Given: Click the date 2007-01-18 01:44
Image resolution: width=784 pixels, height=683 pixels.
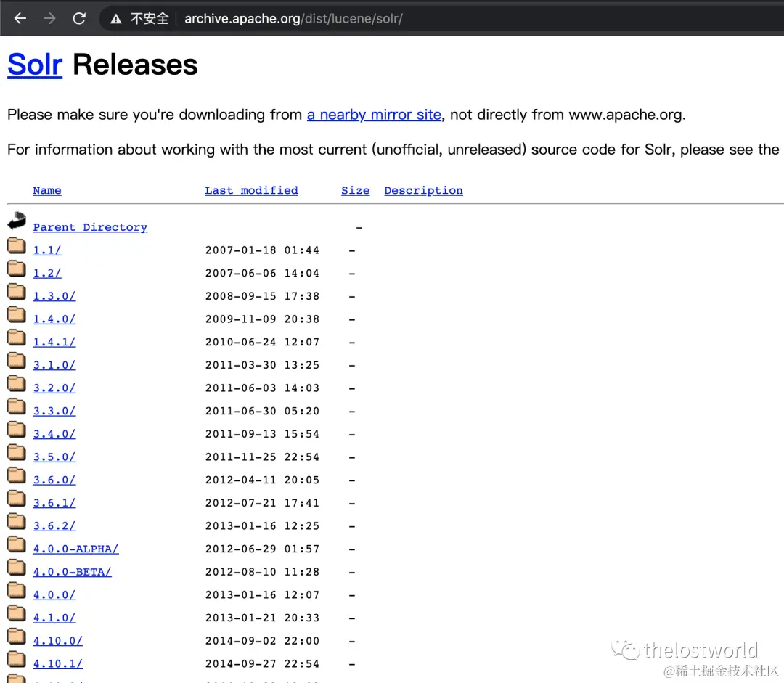Looking at the screenshot, I should pos(262,250).
